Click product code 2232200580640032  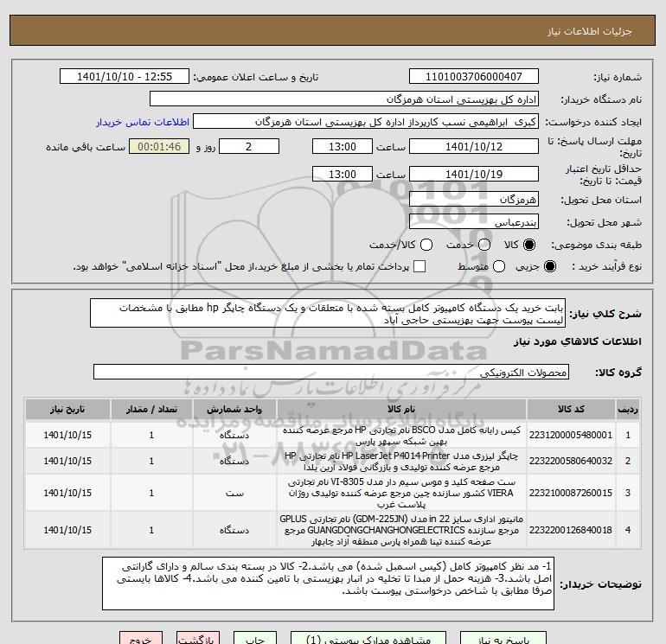(571, 461)
